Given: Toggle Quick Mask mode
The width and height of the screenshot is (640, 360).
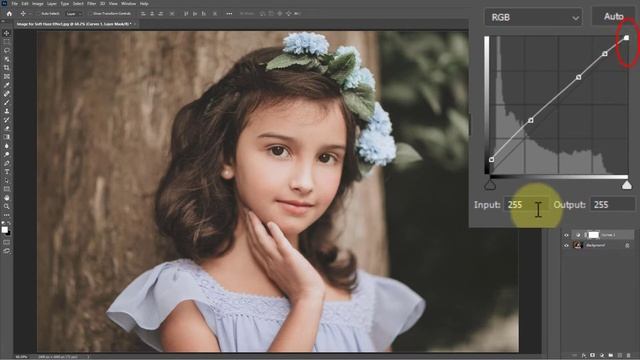Looking at the screenshot, I should coord(7,242).
